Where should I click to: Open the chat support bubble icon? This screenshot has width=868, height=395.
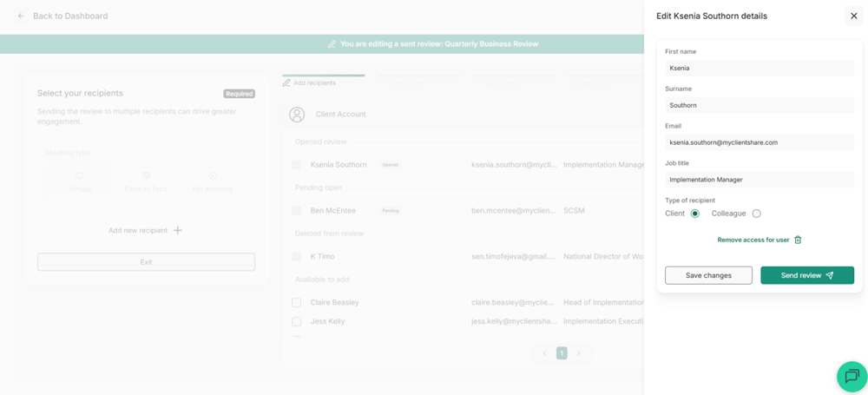pyautogui.click(x=852, y=377)
